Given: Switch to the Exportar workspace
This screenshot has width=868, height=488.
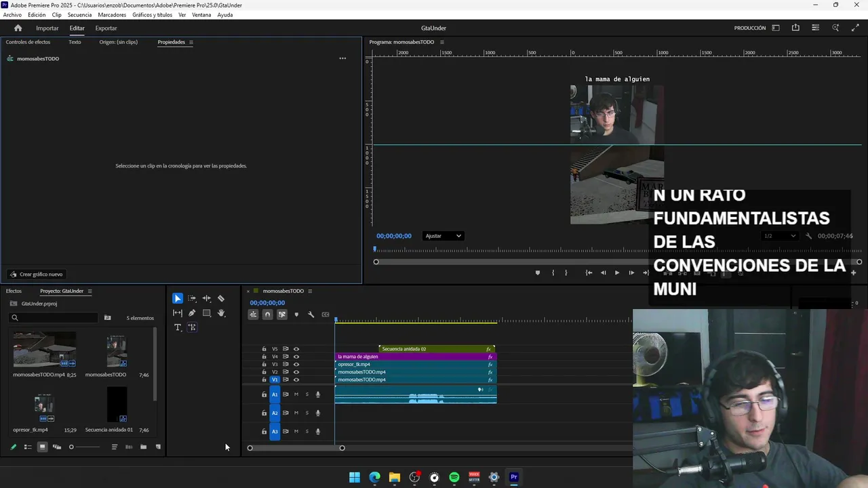Looking at the screenshot, I should [x=106, y=28].
